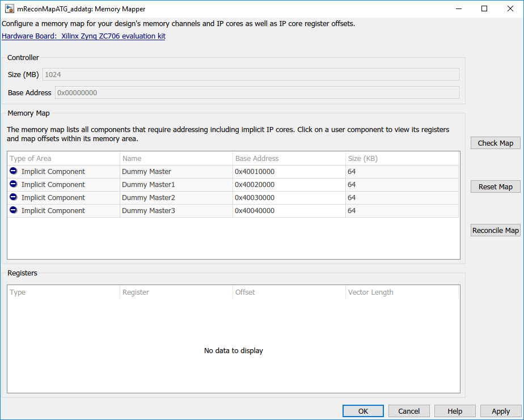Image resolution: width=524 pixels, height=420 pixels.
Task: Click the Dummy Master2 row implicit component icon
Action: pos(13,197)
